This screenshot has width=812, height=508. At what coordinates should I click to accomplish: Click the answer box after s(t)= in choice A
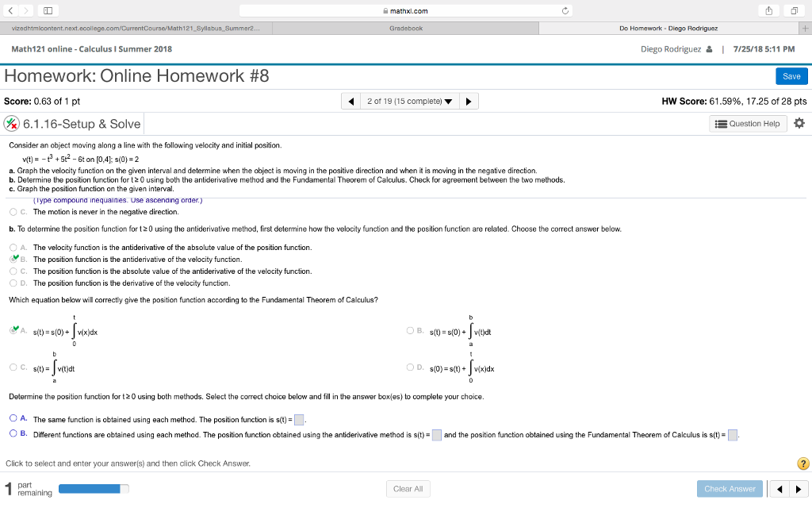pyautogui.click(x=299, y=418)
